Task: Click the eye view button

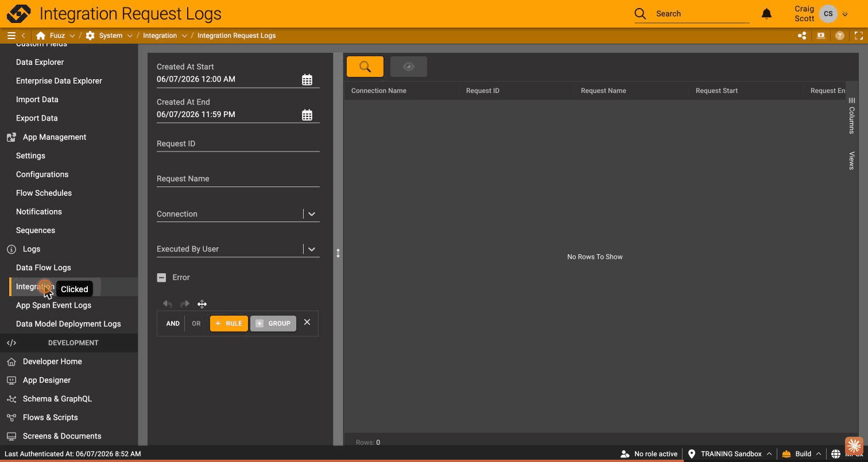Action: [x=409, y=67]
